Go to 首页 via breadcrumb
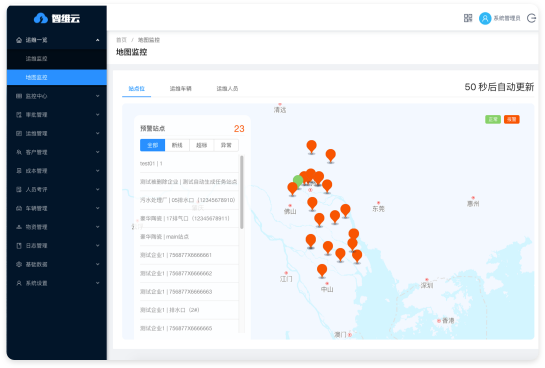This screenshot has height=368, width=545. tap(121, 40)
